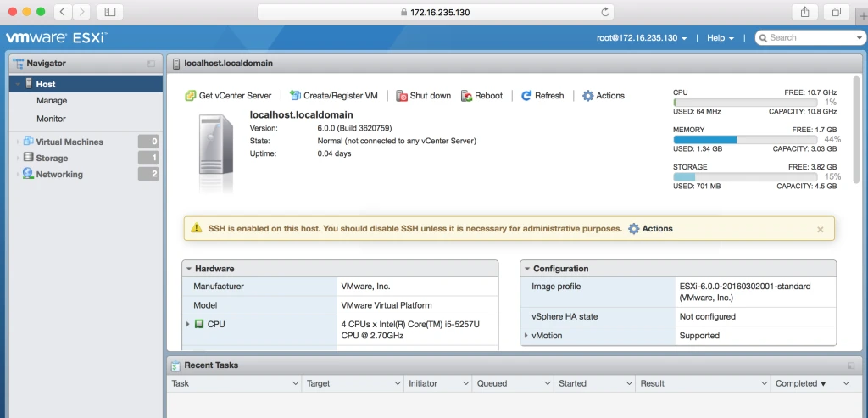The height and width of the screenshot is (418, 868).
Task: Minimize the Recent Tasks panel
Action: [x=851, y=365]
